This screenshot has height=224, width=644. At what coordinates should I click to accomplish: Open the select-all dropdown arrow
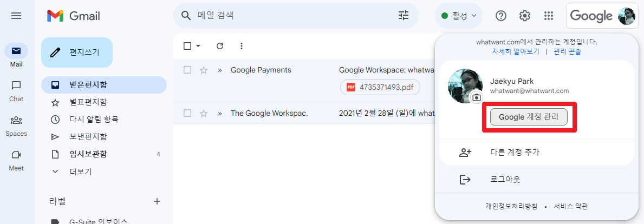click(x=198, y=46)
